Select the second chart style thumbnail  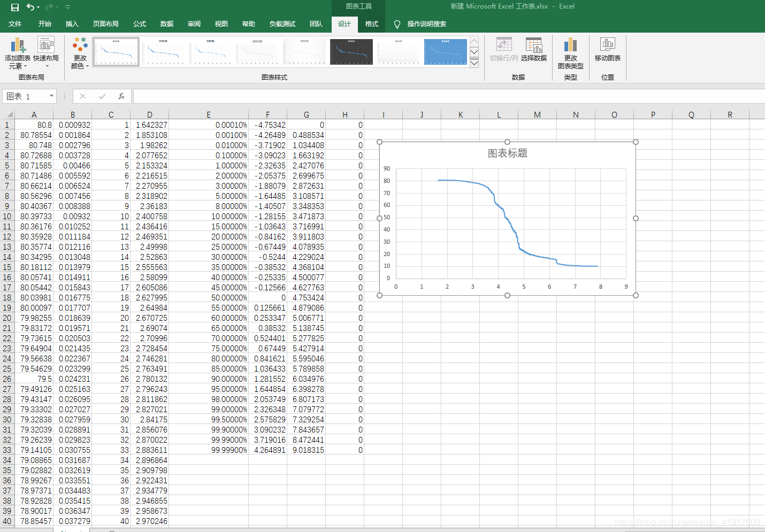(x=163, y=52)
